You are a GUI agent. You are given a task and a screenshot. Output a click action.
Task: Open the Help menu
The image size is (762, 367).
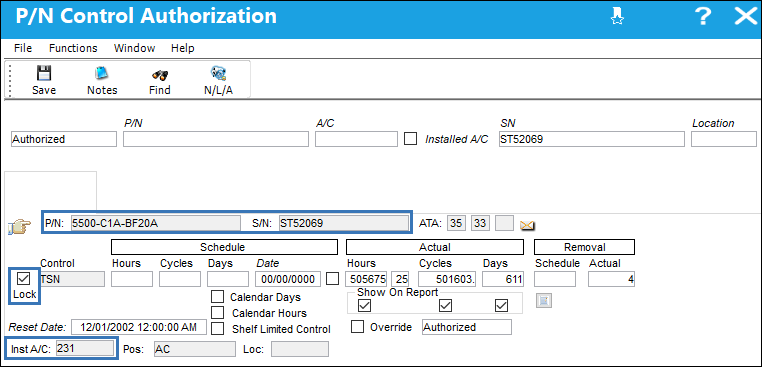pos(183,48)
